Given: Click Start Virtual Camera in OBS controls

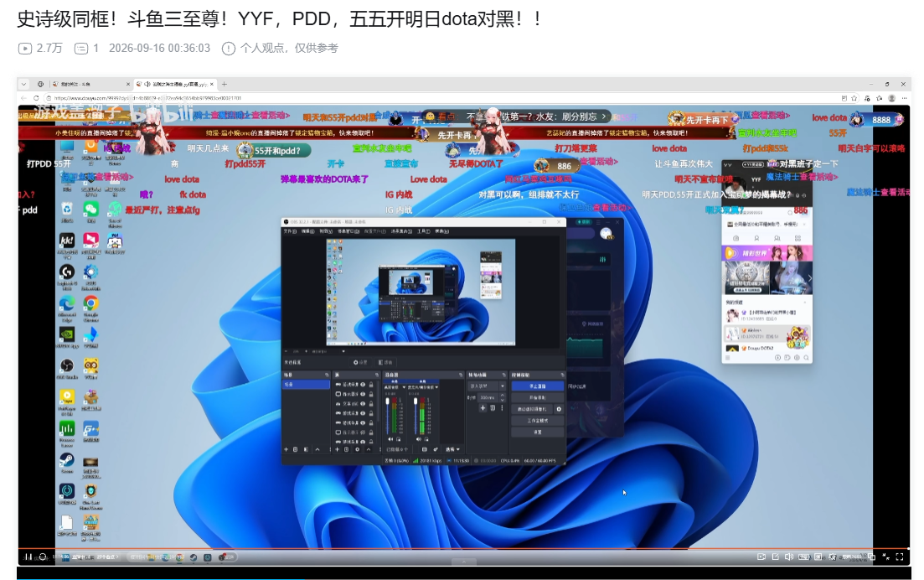Looking at the screenshot, I should coord(532,409).
